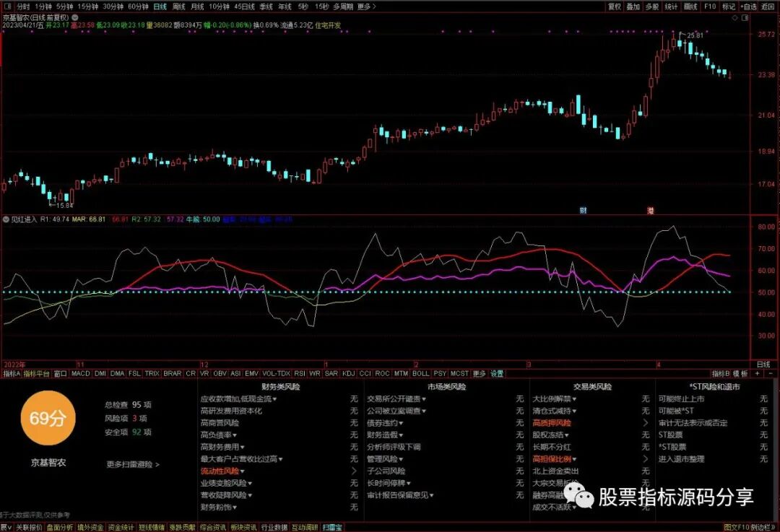This screenshot has width=780, height=532.
Task: Click the round icon beside 京基智农 chart title
Action: [74, 17]
